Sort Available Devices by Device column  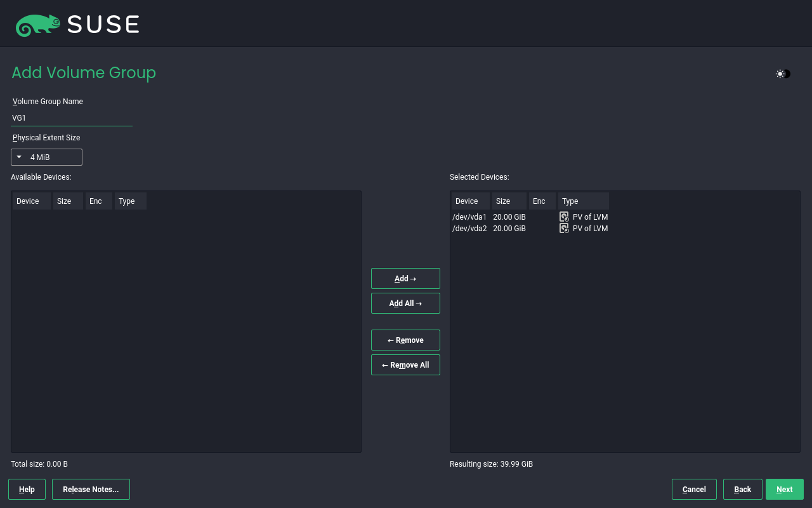[x=31, y=201]
